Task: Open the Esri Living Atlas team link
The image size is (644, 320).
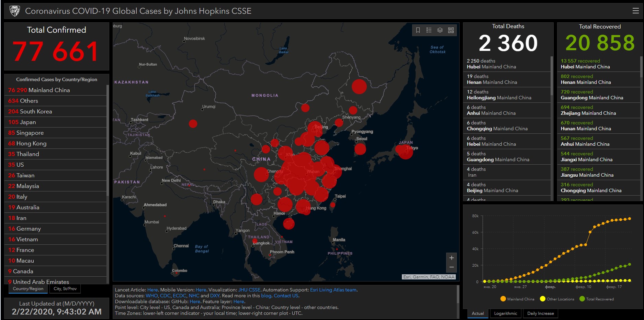Action: click(333, 290)
